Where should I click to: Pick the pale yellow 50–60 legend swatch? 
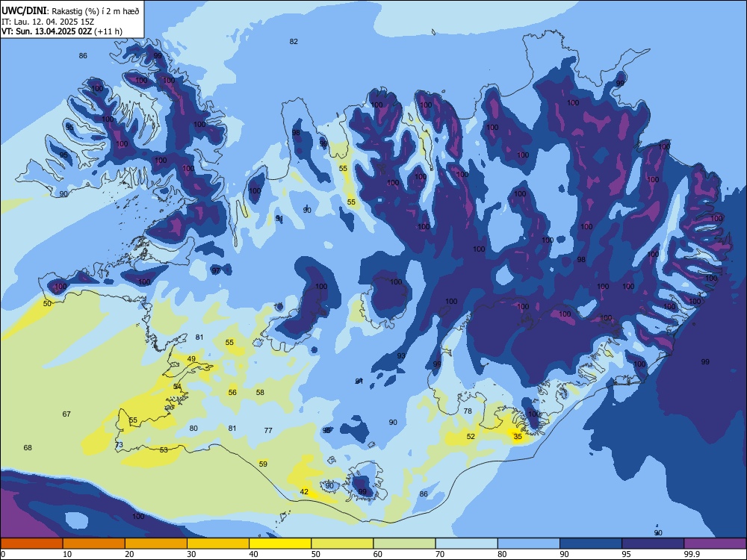point(343,544)
